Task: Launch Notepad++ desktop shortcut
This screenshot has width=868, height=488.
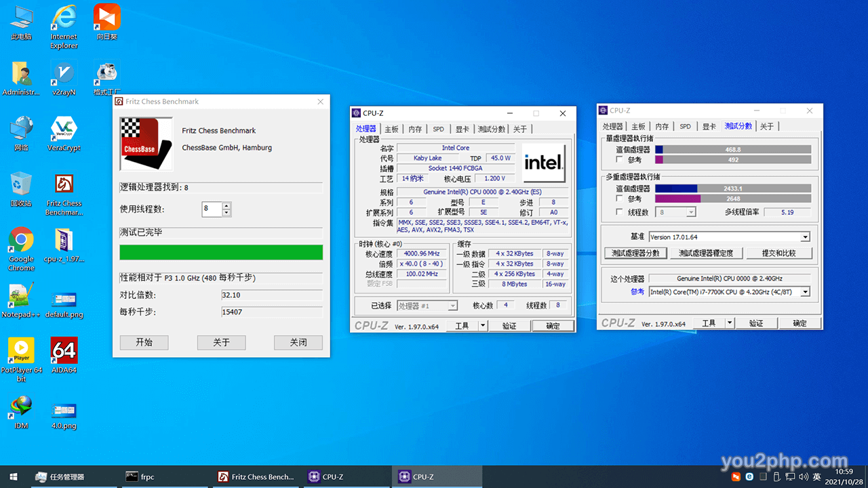Action: pyautogui.click(x=21, y=300)
